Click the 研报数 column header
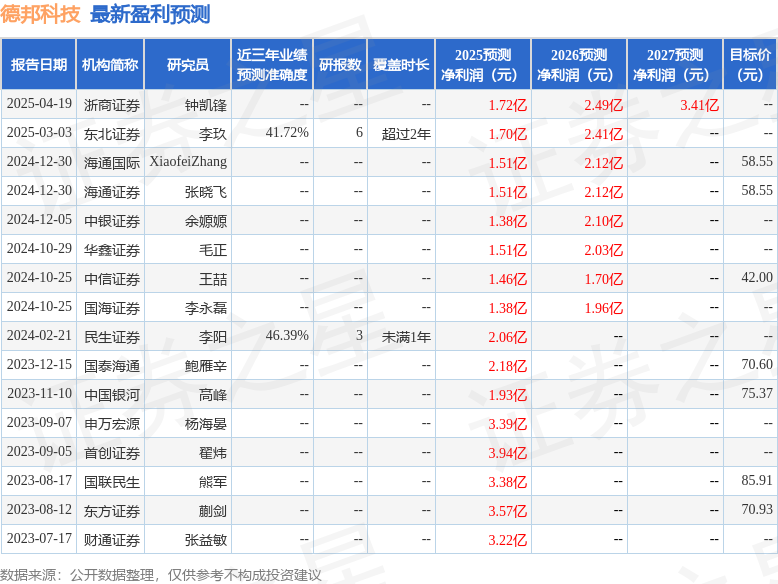This screenshot has height=584, width=778. [x=340, y=65]
